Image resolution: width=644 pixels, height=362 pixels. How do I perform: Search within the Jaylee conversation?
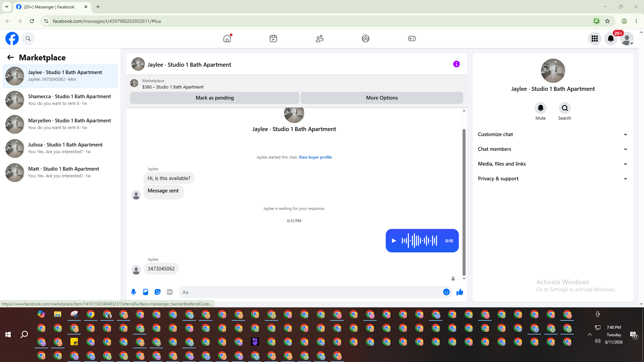pyautogui.click(x=565, y=108)
